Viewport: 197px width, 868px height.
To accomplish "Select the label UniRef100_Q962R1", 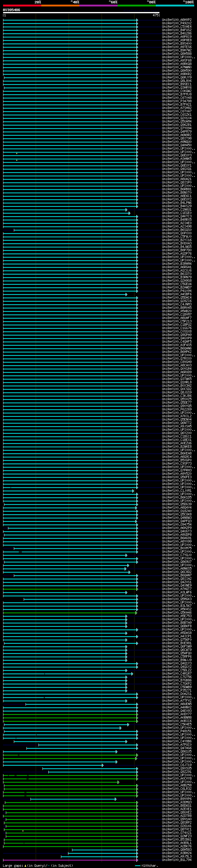I will tap(177, 125).
